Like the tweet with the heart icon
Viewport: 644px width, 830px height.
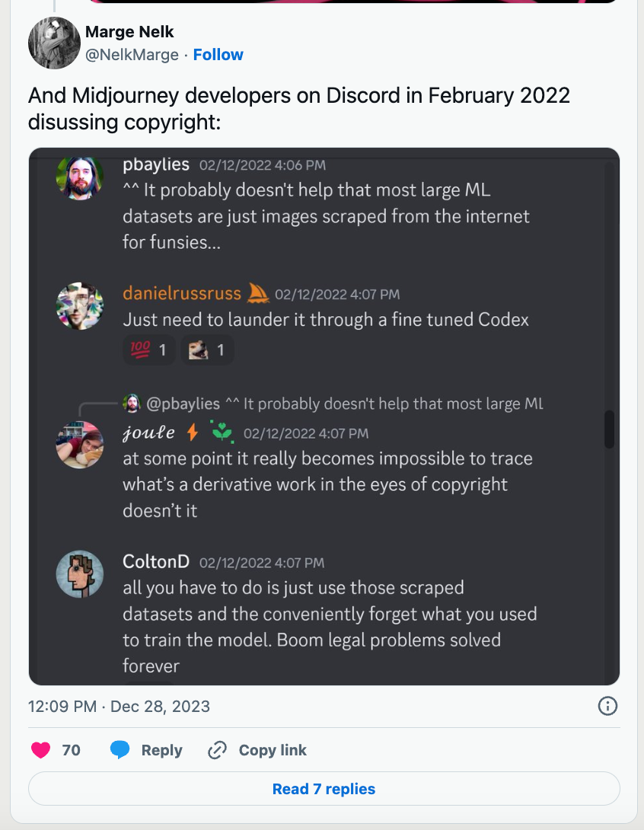pyautogui.click(x=41, y=750)
